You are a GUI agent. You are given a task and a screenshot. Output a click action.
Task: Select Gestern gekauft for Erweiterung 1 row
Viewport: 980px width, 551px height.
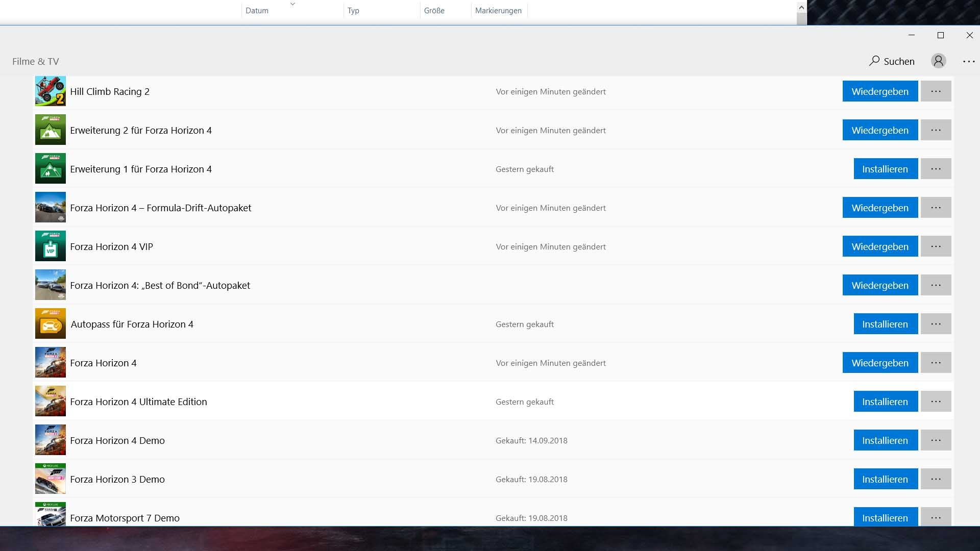point(525,169)
